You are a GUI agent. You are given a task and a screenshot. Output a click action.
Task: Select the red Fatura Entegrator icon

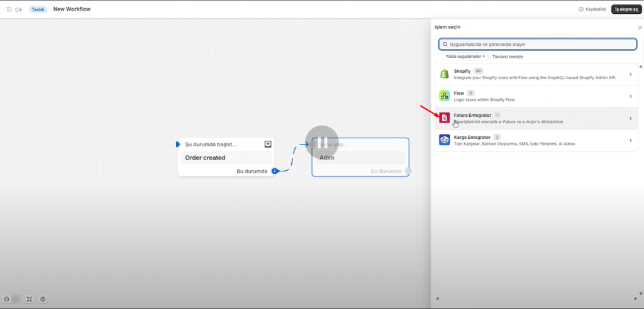[x=444, y=118]
